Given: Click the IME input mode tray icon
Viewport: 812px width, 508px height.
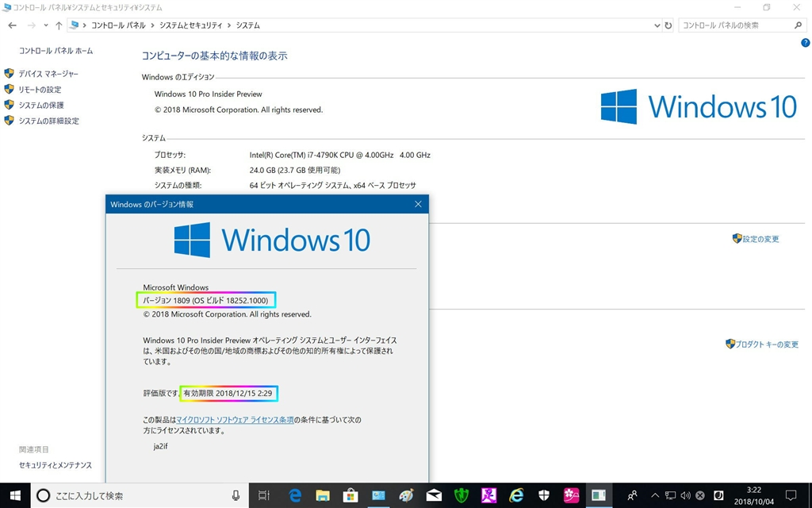Looking at the screenshot, I should (x=718, y=495).
